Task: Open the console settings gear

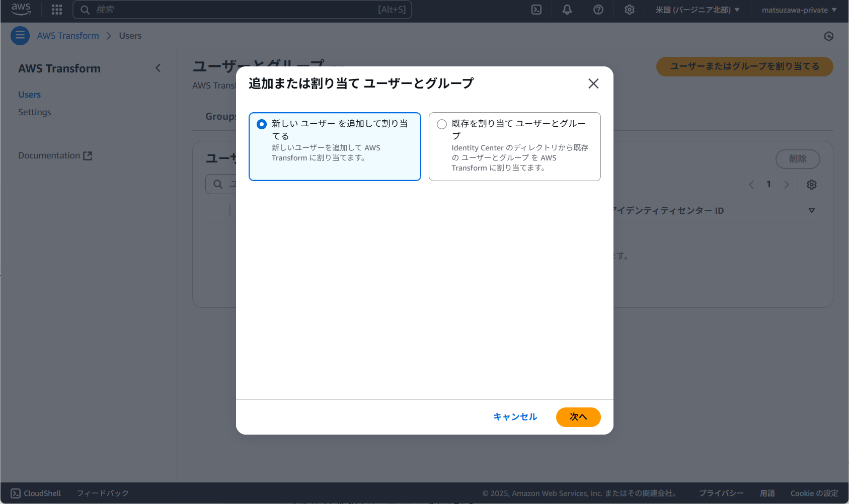Action: (630, 10)
